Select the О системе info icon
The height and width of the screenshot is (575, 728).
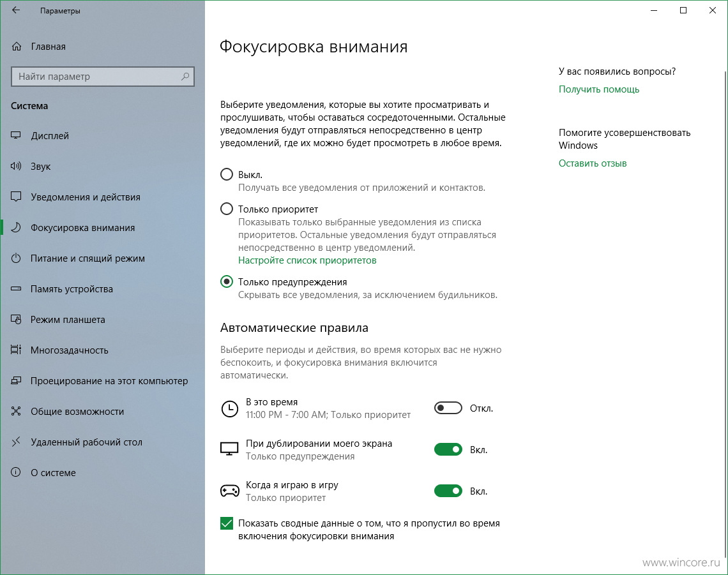tap(16, 472)
